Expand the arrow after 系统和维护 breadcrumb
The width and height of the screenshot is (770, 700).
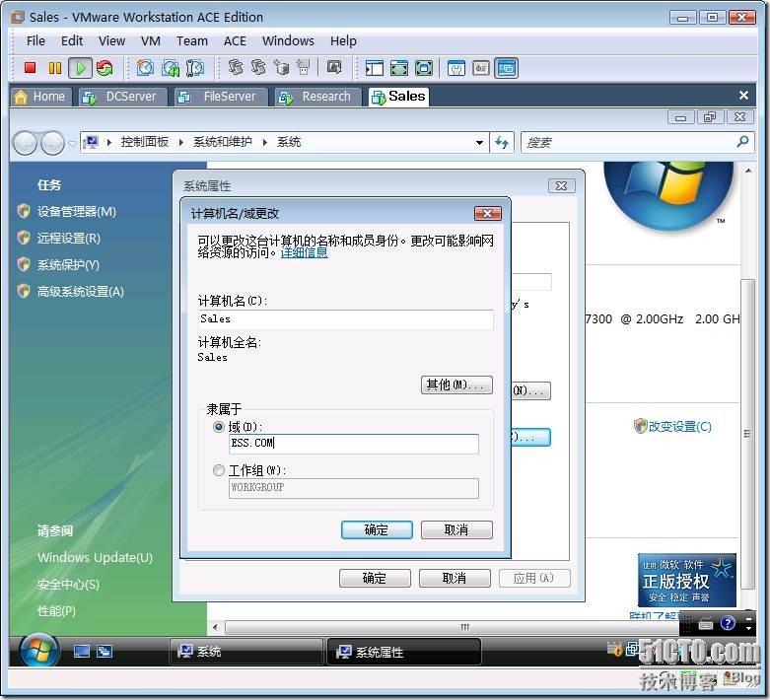[x=265, y=142]
